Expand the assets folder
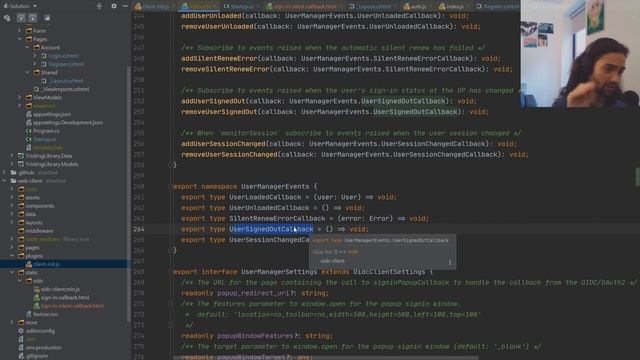The image size is (640, 360). pos(11,198)
